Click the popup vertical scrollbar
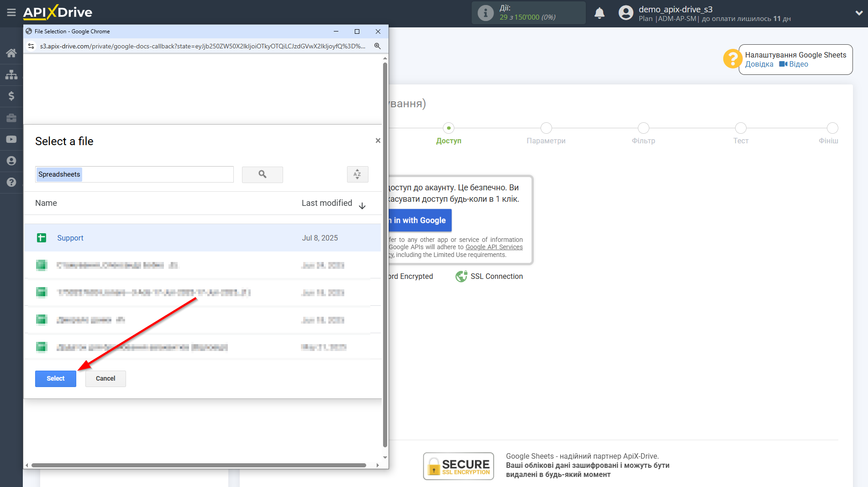Viewport: 868px width, 487px height. pyautogui.click(x=385, y=256)
